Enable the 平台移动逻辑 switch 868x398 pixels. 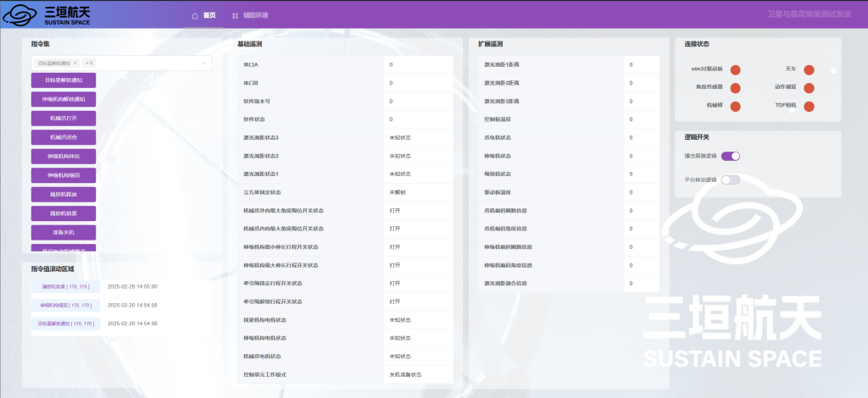(x=731, y=180)
